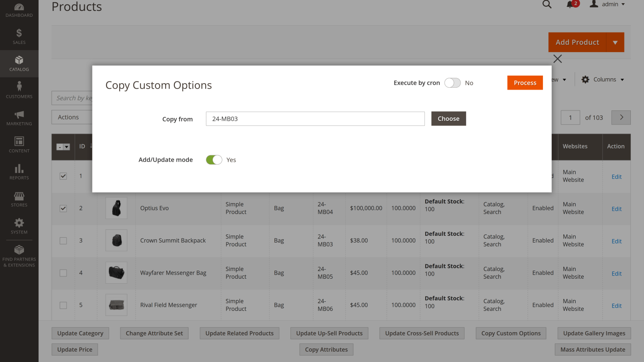
Task: Edit the Crown Summit Backpack product
Action: pos(616,241)
